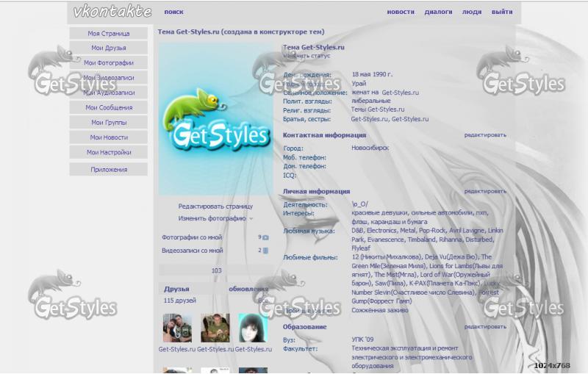
Task: Expand the Изменить фотографию dropdown arrow
Action: [x=251, y=218]
